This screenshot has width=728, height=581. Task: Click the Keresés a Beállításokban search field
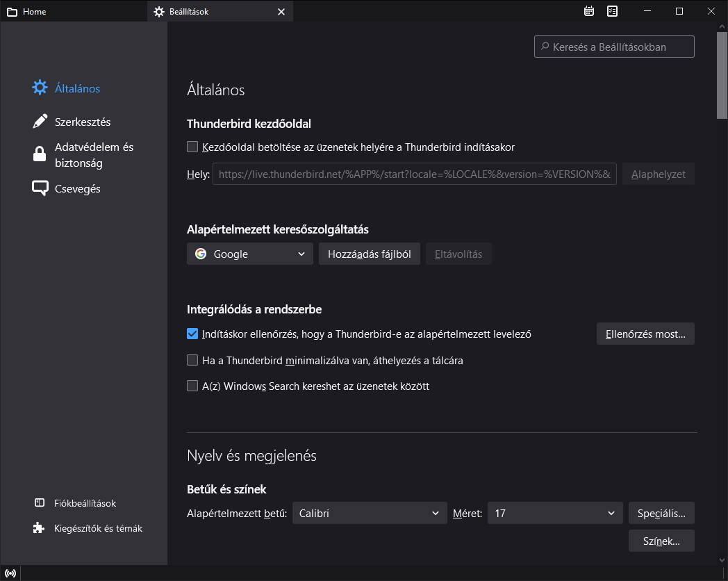(614, 47)
